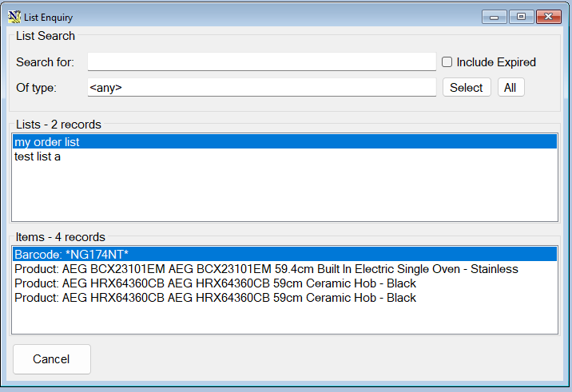Screen dimensions: 572x392
Task: Minimize the List Enquiry window
Action: (494, 17)
